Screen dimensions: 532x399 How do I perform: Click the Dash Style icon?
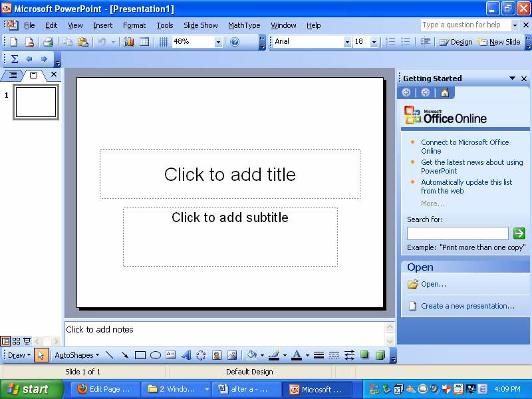point(334,355)
